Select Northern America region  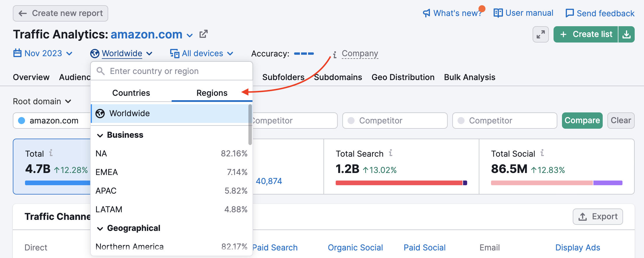[x=172, y=247]
